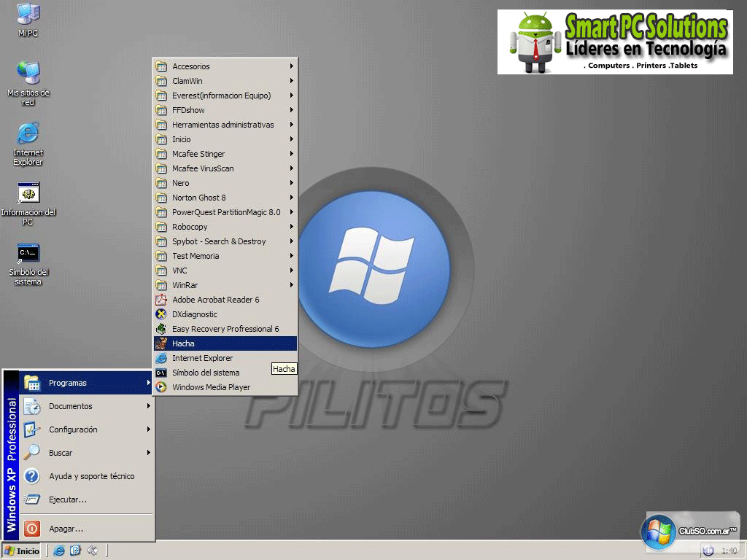Click the second quick launch icon
The width and height of the screenshot is (747, 560).
tap(75, 551)
